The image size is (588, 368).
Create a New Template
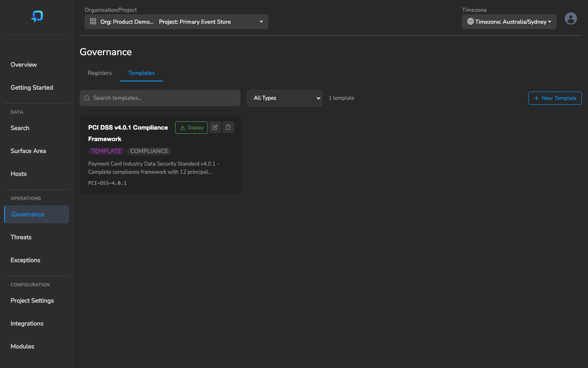pyautogui.click(x=555, y=98)
